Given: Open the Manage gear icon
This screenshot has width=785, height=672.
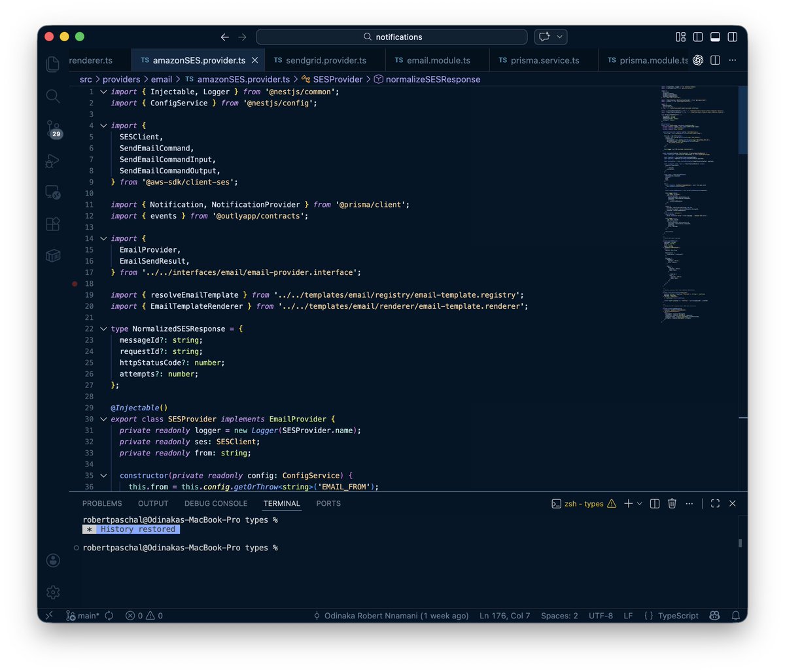Looking at the screenshot, I should click(53, 592).
